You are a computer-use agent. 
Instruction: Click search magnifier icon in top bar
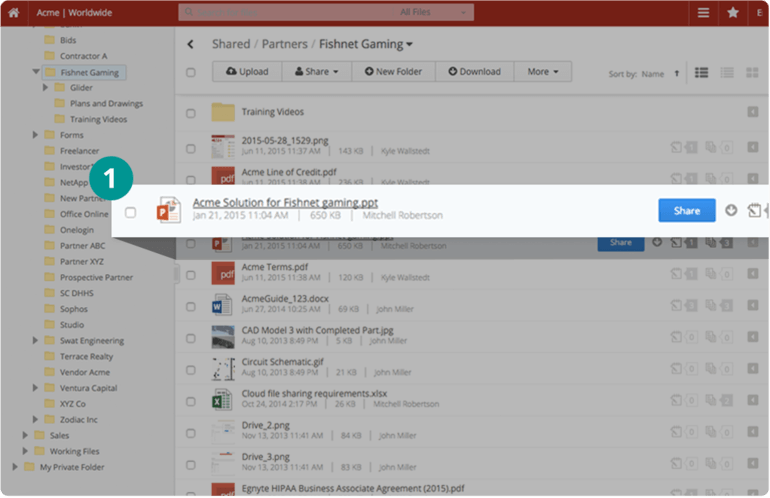pos(189,12)
